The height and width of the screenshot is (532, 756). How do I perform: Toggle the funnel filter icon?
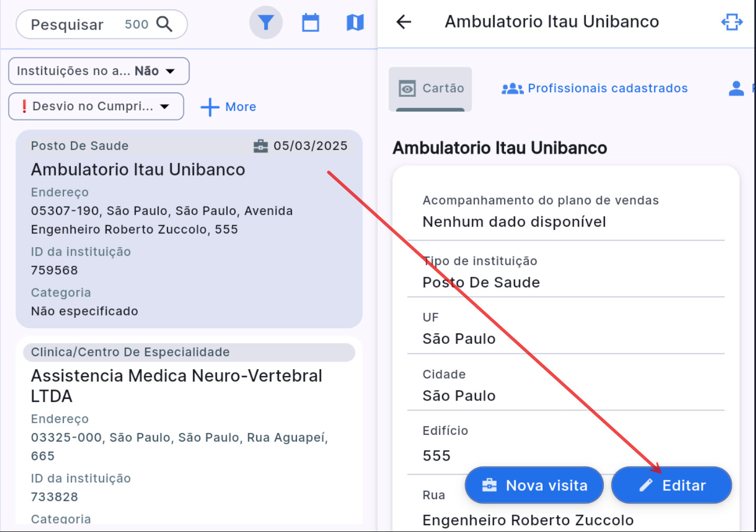(266, 23)
